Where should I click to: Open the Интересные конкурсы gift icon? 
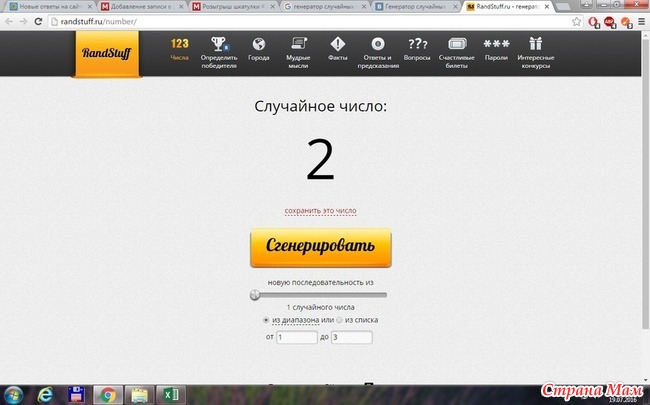tap(536, 45)
